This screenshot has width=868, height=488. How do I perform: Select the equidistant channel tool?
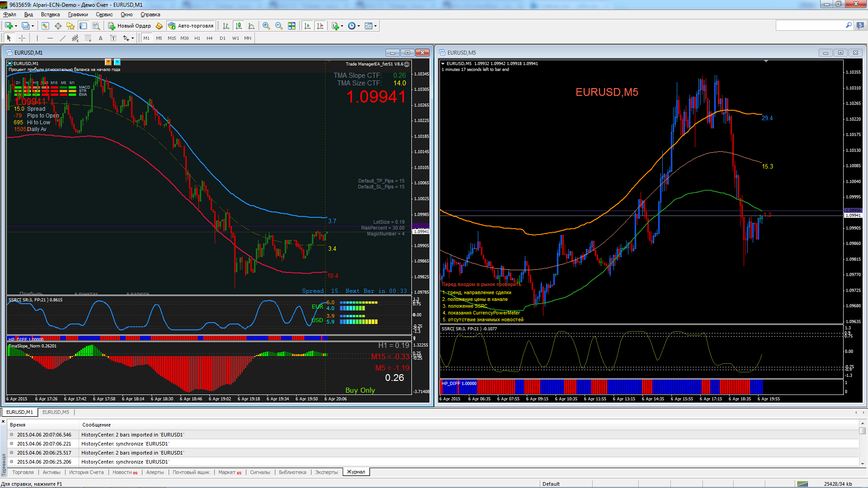point(75,38)
